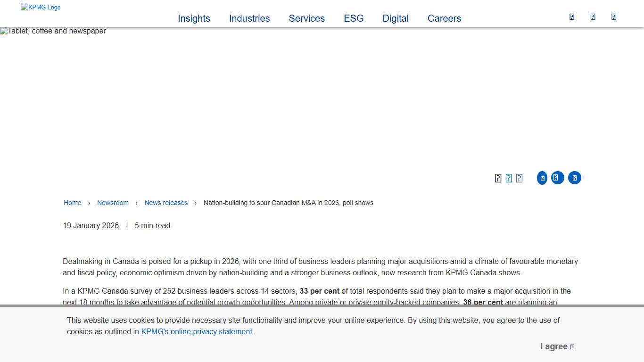The image size is (644, 362).
Task: Expand the Services menu in the header
Action: 306,18
